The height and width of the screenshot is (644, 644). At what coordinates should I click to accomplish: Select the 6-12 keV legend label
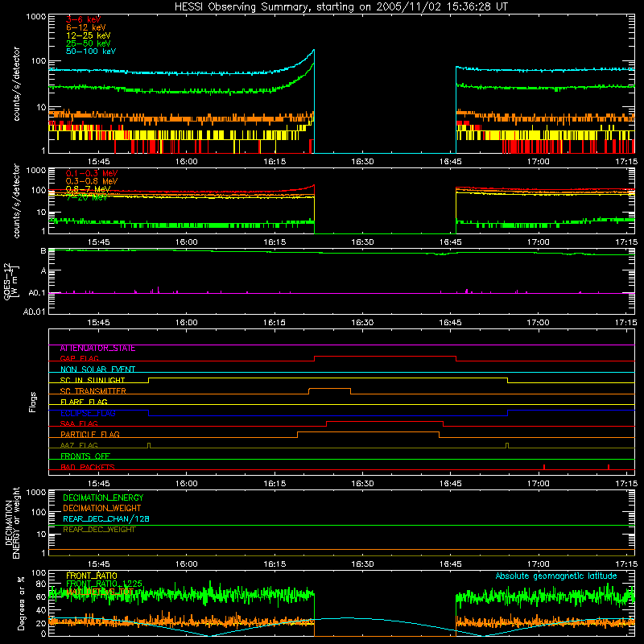click(x=85, y=27)
